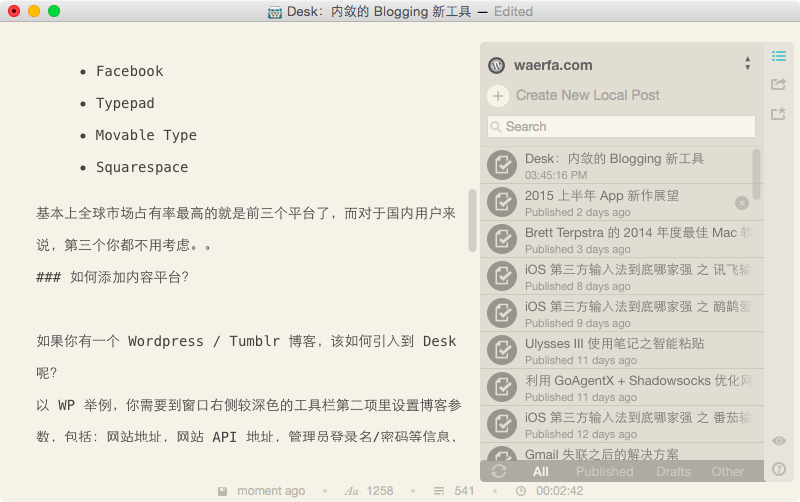Screen dimensions: 800x502
Task: Select post Brett Terpstra 的 2014 年度最佳 Mac
Action: [x=621, y=239]
